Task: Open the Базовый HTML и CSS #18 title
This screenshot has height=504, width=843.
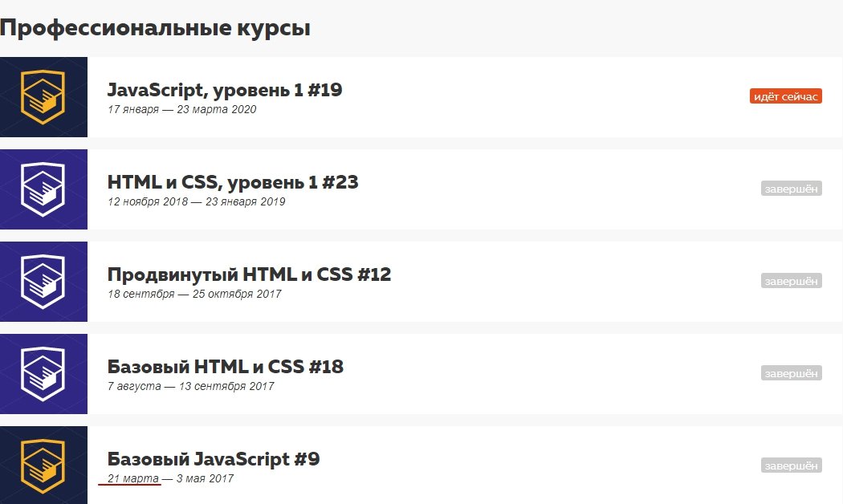Action: pyautogui.click(x=225, y=367)
